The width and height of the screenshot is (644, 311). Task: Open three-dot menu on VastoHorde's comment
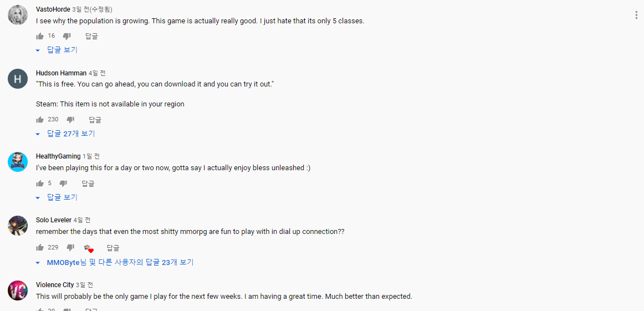pos(636,16)
